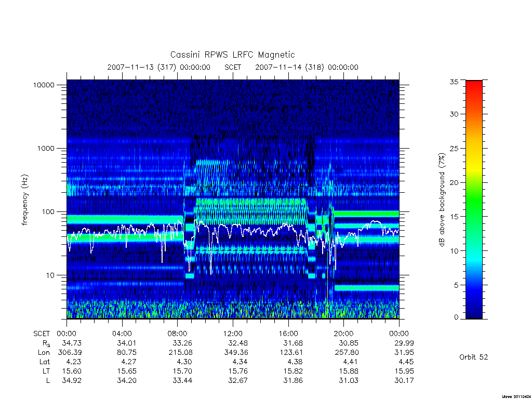Click the 10000 label on the frequency axis
Viewport: 532px width, 399px height.
coord(44,85)
